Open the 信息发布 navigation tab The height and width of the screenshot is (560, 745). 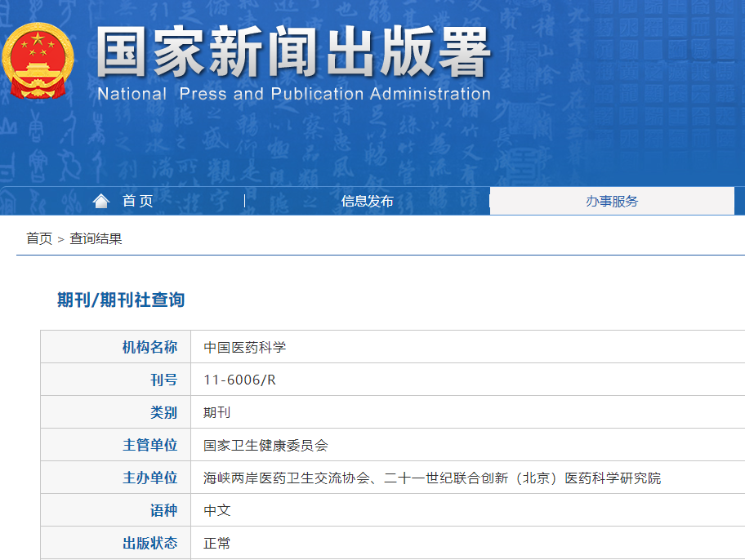coord(367,201)
